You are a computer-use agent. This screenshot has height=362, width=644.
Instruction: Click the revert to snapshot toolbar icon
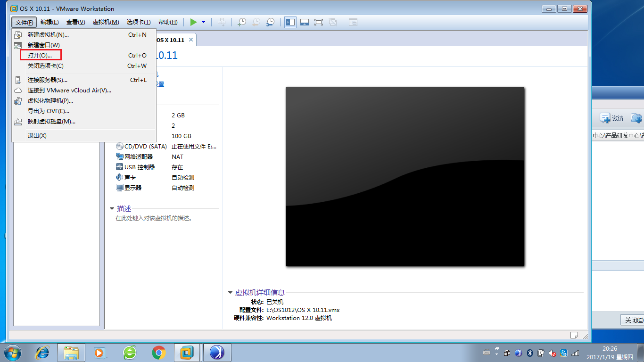pos(256,22)
